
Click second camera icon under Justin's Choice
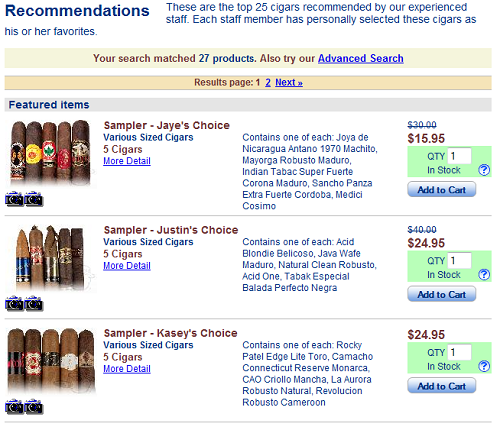[34, 303]
